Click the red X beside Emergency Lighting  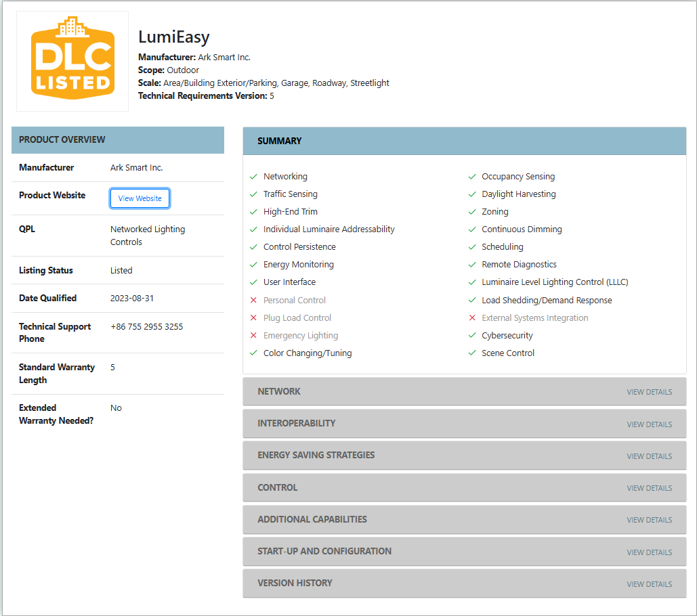[253, 336]
